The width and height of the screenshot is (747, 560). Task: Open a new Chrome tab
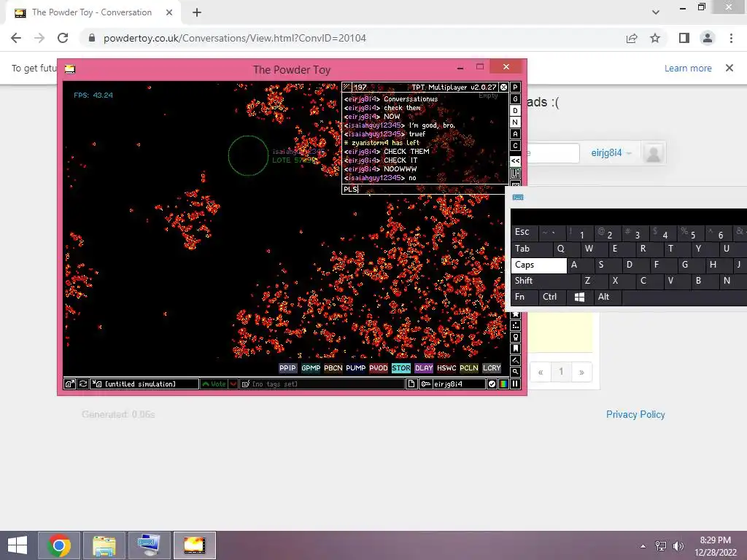point(197,13)
